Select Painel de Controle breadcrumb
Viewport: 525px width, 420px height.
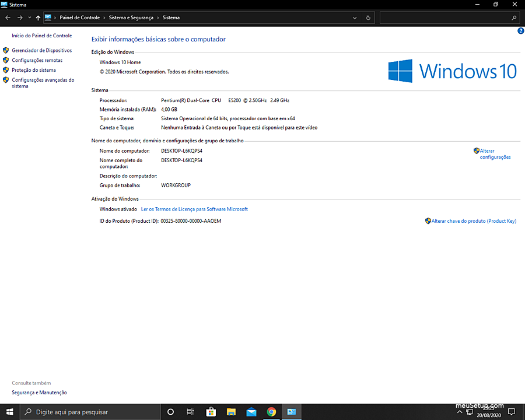79,18
